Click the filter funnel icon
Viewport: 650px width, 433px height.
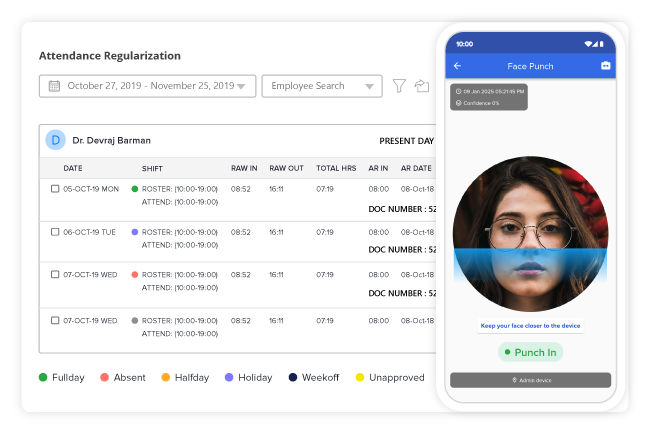click(x=399, y=86)
